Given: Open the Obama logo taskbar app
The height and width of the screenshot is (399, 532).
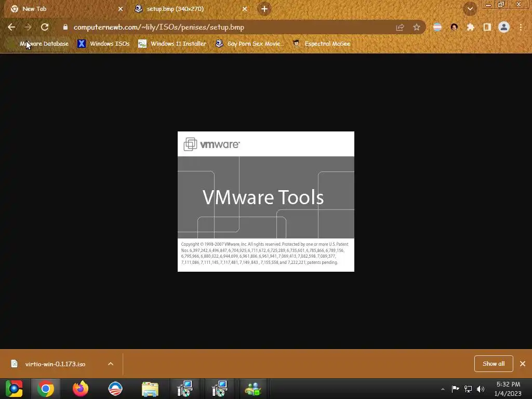Looking at the screenshot, I should click(x=115, y=389).
